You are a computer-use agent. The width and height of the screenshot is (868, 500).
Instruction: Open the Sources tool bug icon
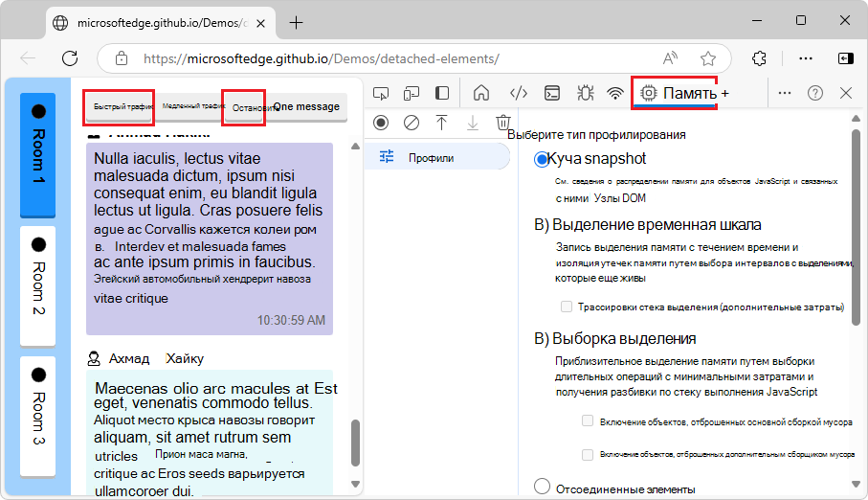tap(585, 93)
